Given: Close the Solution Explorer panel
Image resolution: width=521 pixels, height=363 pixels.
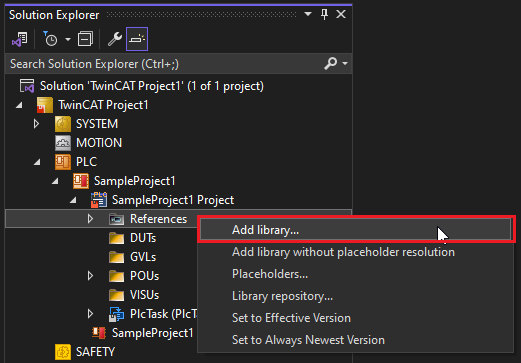Looking at the screenshot, I should (341, 14).
